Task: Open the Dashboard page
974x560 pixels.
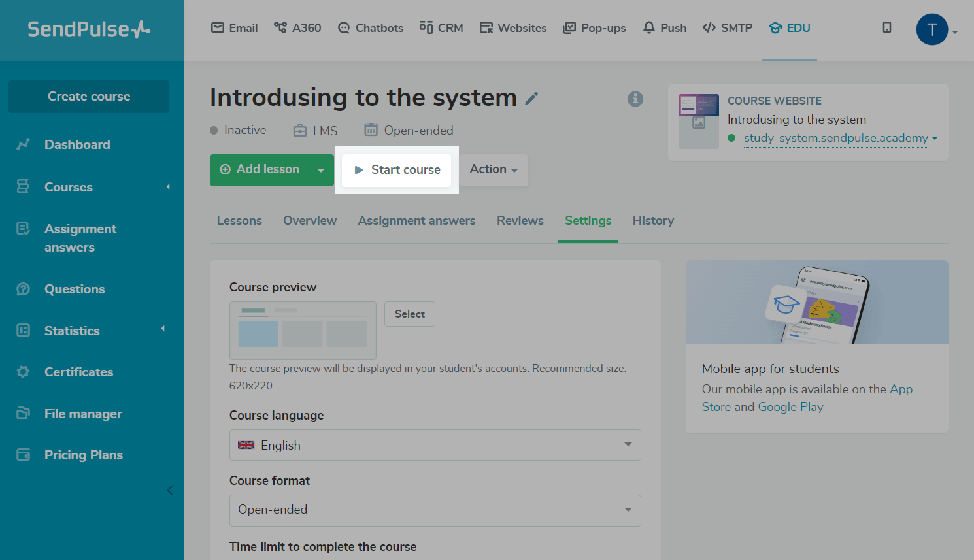Action: [x=76, y=144]
